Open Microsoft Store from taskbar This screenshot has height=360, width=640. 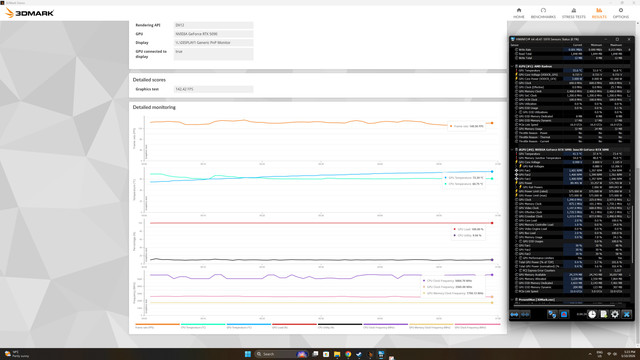pos(326,354)
